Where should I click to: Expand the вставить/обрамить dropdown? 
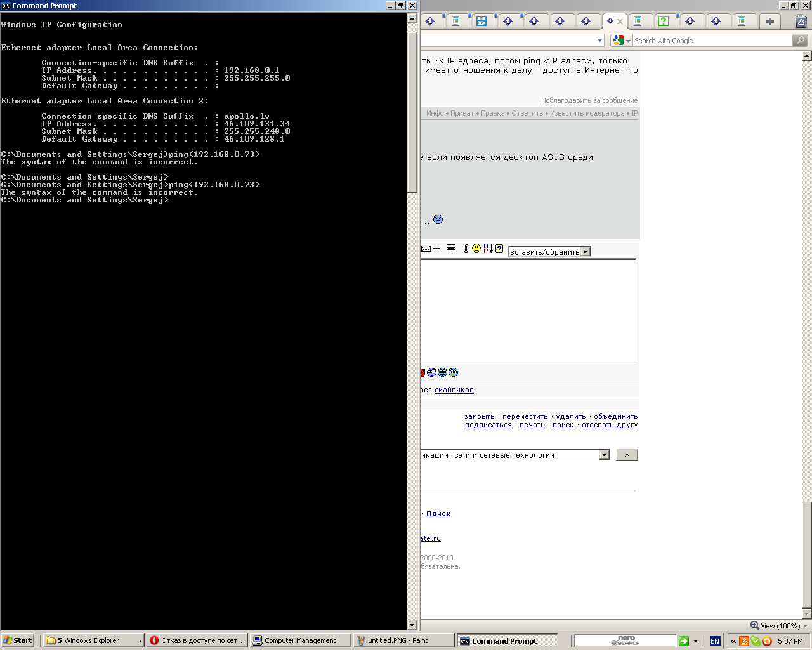pyautogui.click(x=586, y=252)
